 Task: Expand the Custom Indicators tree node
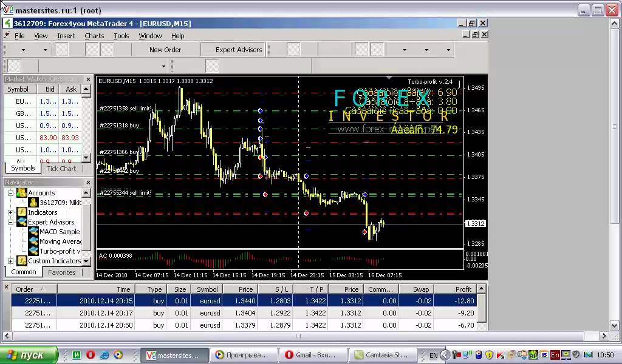(11, 261)
